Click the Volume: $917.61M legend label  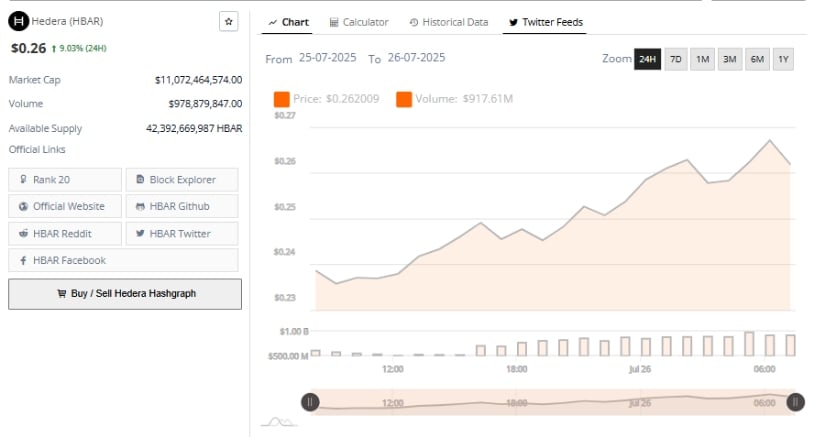[464, 99]
